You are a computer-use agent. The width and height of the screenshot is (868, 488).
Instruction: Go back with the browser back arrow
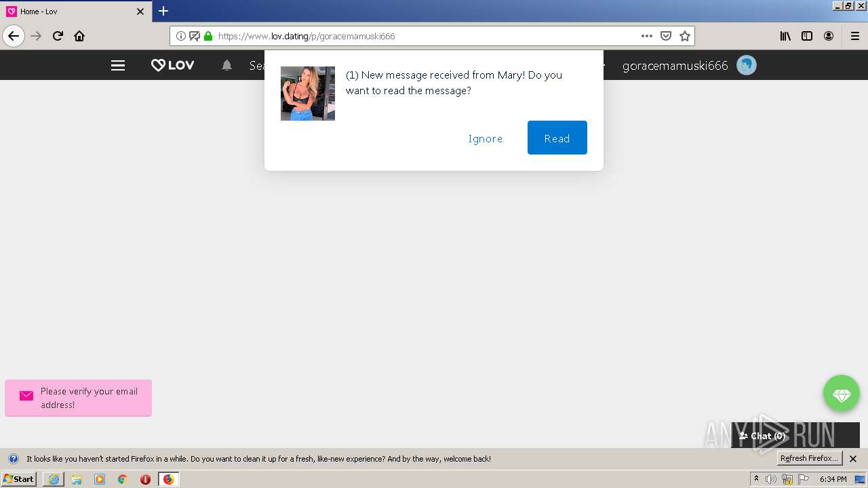point(14,36)
